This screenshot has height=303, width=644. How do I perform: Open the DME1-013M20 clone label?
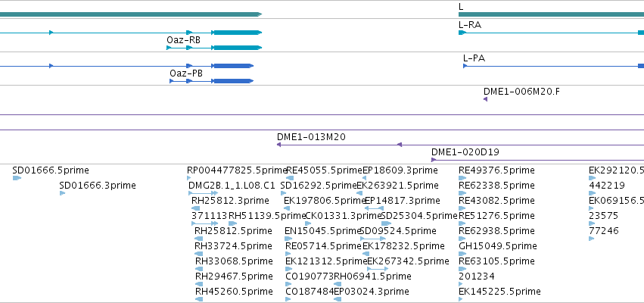[311, 137]
